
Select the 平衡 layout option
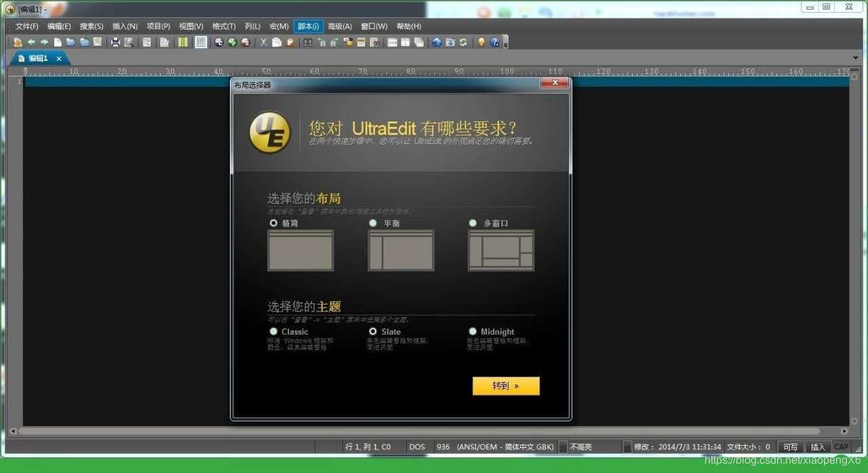pos(374,223)
